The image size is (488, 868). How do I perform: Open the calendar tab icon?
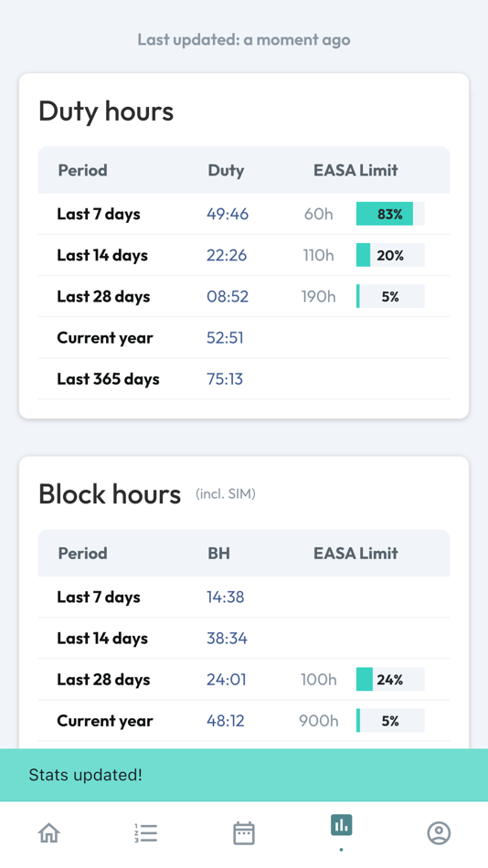(244, 832)
